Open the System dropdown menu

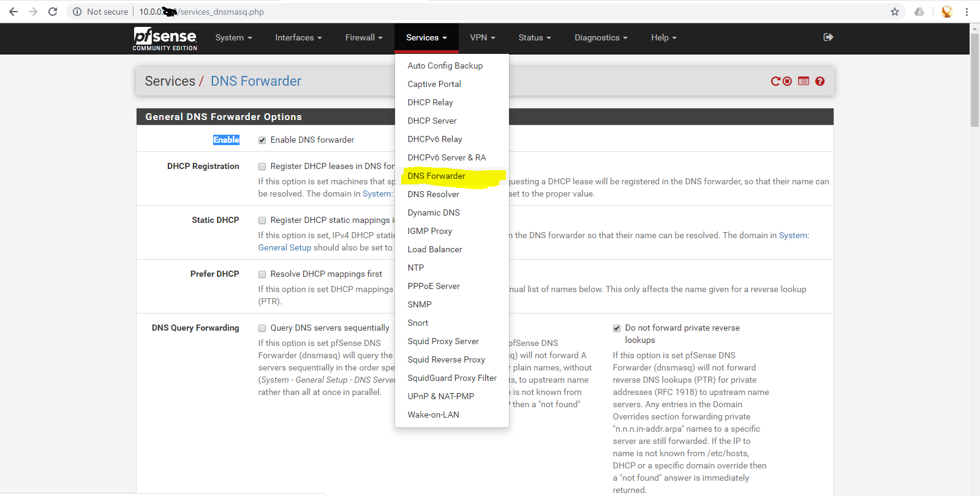233,38
